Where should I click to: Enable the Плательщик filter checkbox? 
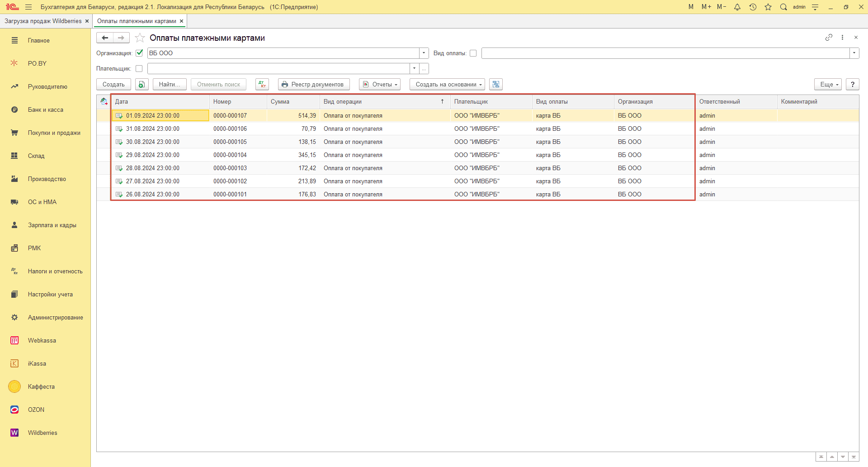tap(139, 69)
